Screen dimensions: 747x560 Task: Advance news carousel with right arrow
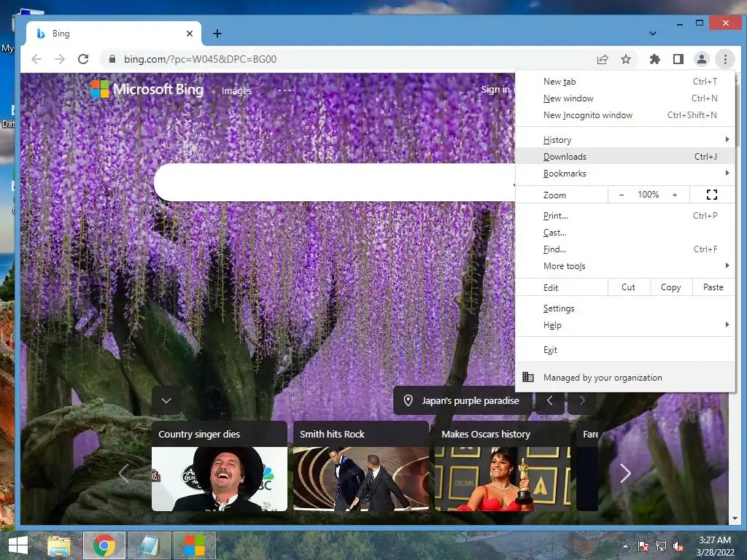625,473
